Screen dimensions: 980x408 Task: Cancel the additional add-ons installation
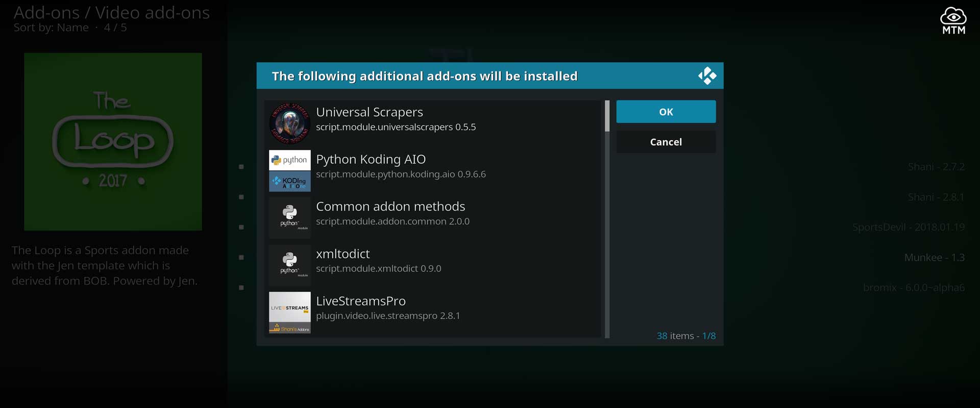666,142
